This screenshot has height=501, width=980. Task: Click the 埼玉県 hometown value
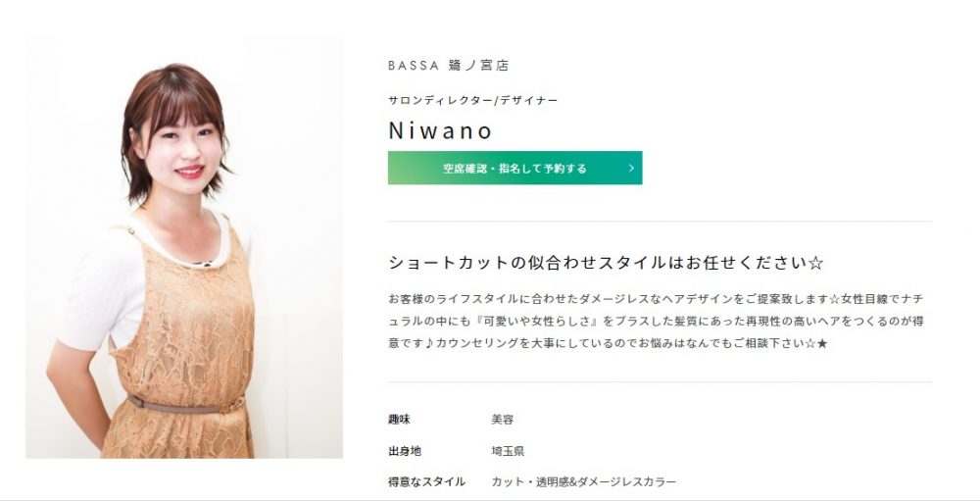[x=508, y=451]
